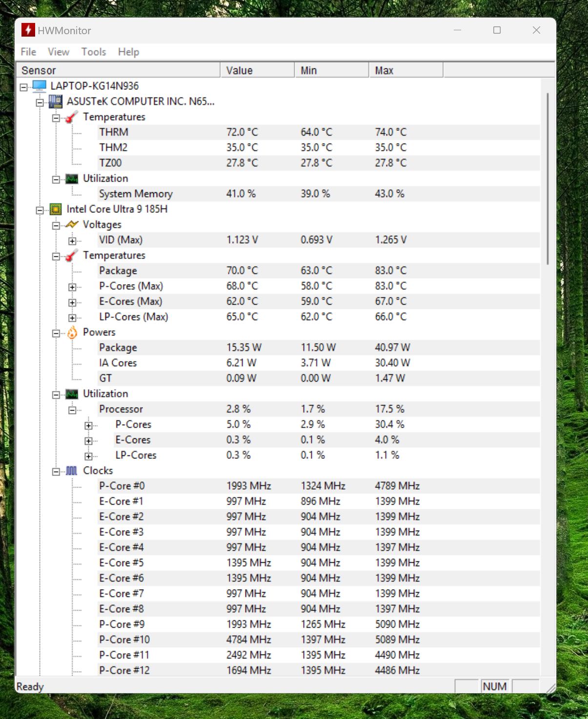Click the graph icon beside the CPU Utilization node
Image resolution: width=588 pixels, height=719 pixels.
72,394
